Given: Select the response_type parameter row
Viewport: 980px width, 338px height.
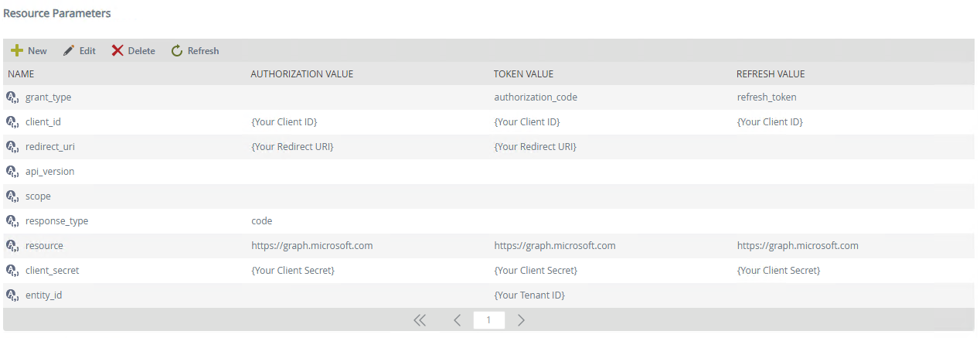Looking at the screenshot, I should [56, 221].
